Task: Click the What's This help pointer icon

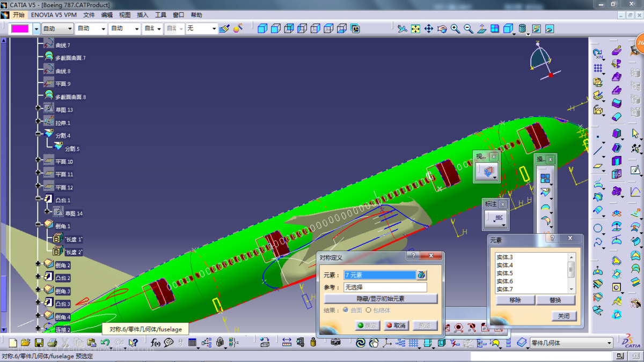Action: click(134, 343)
